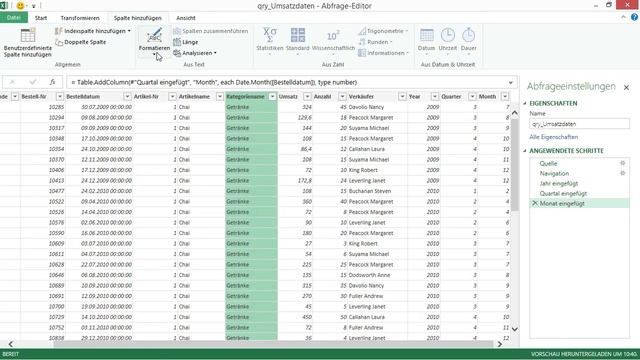Delete the Monat eingefügt step
The width and height of the screenshot is (640, 360).
(x=535, y=203)
